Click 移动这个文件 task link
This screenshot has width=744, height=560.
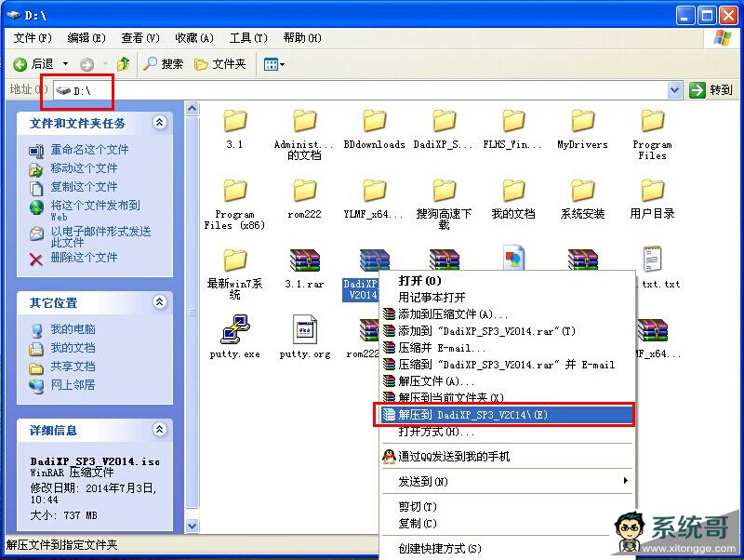[84, 168]
